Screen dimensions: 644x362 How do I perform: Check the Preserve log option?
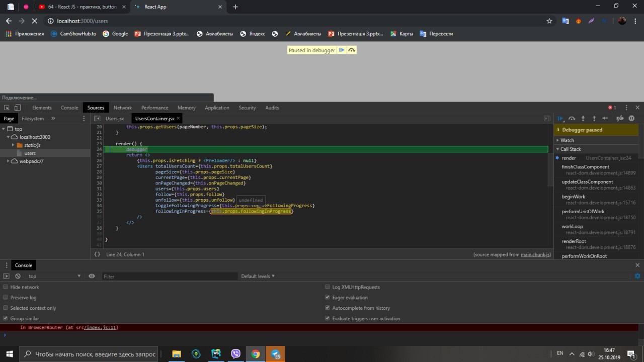click(x=6, y=298)
